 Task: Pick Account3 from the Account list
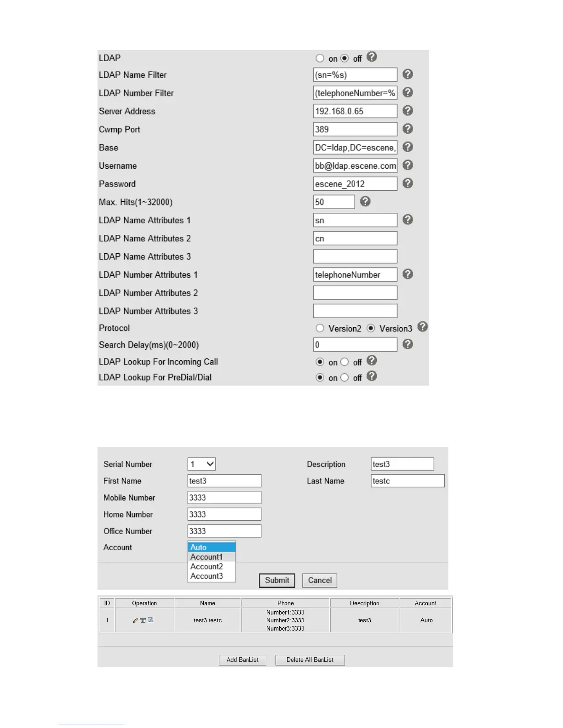(212, 576)
